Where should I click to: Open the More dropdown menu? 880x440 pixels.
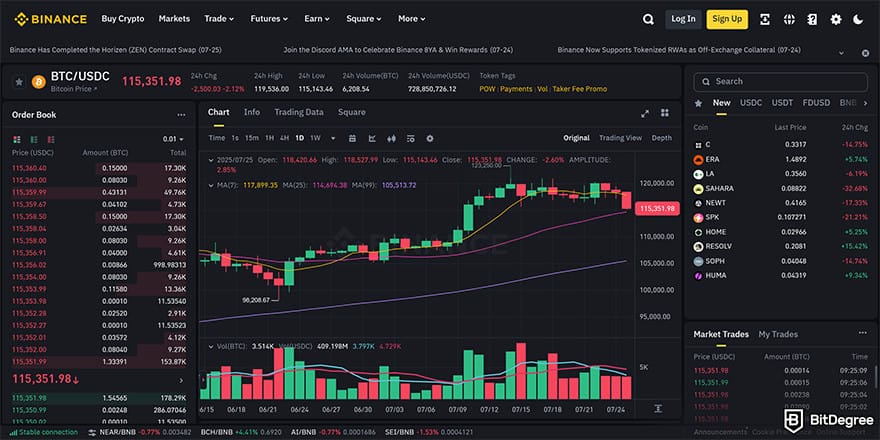click(x=412, y=19)
